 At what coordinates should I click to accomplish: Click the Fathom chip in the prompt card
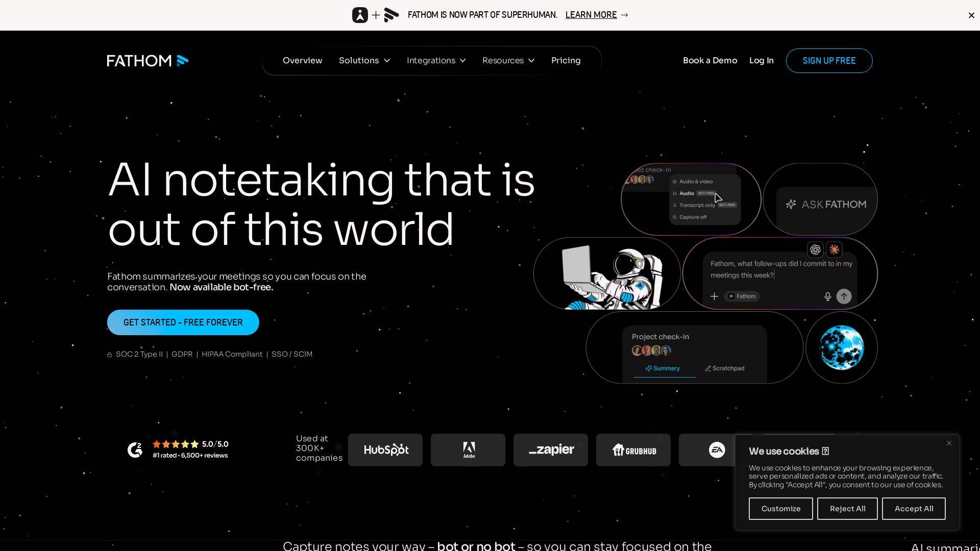pyautogui.click(x=743, y=296)
